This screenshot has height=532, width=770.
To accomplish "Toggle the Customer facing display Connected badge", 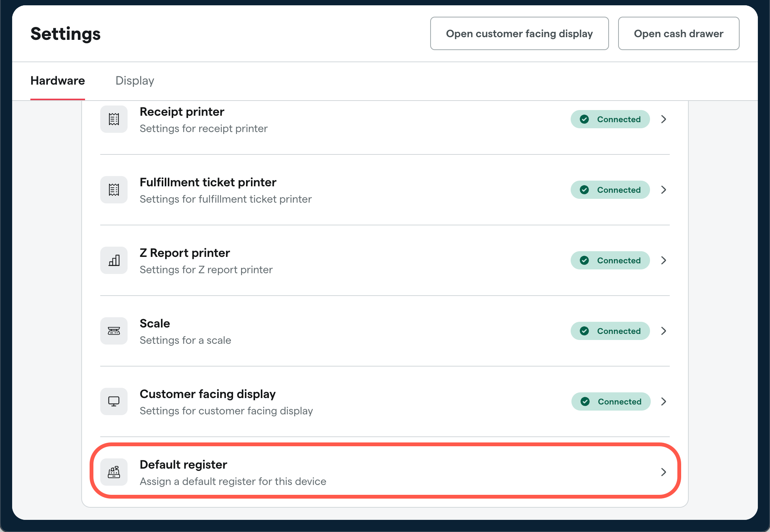I will [611, 401].
